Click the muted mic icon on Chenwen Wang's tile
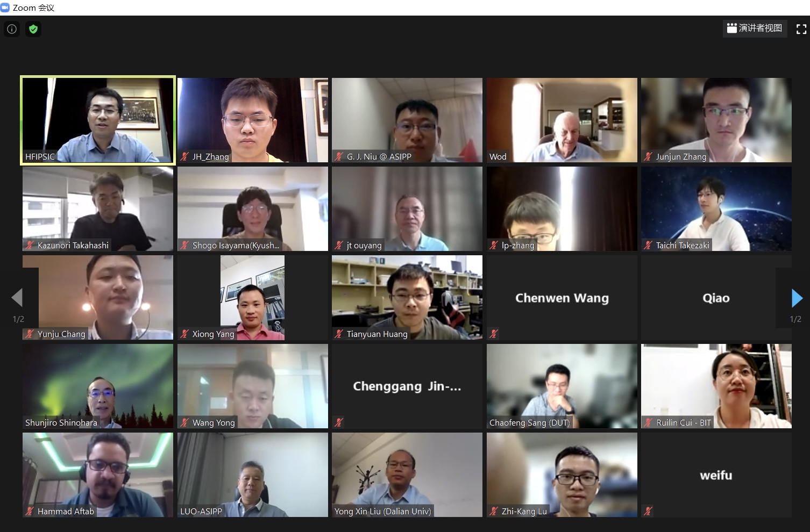Screen dimensions: 810x532 coord(494,334)
